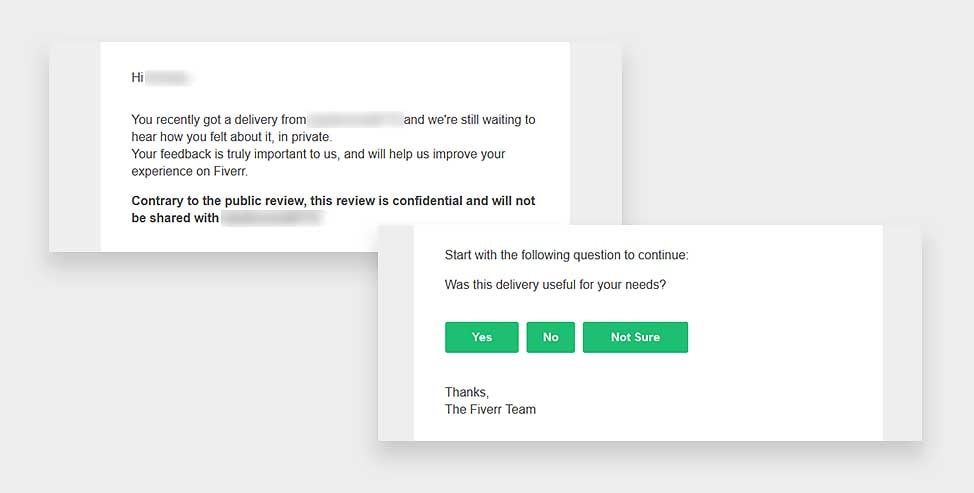This screenshot has height=493, width=974.
Task: Click the left gray margin of the greeting card
Action: pos(75,147)
